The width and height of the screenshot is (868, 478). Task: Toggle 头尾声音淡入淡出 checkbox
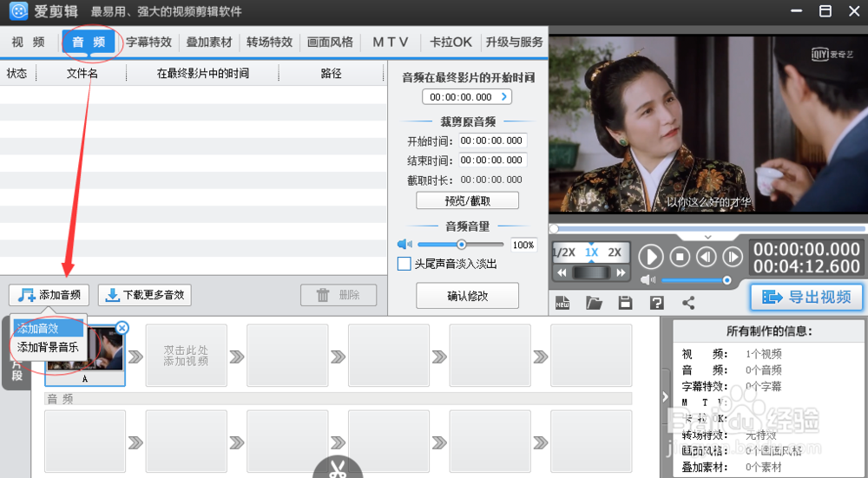(404, 264)
